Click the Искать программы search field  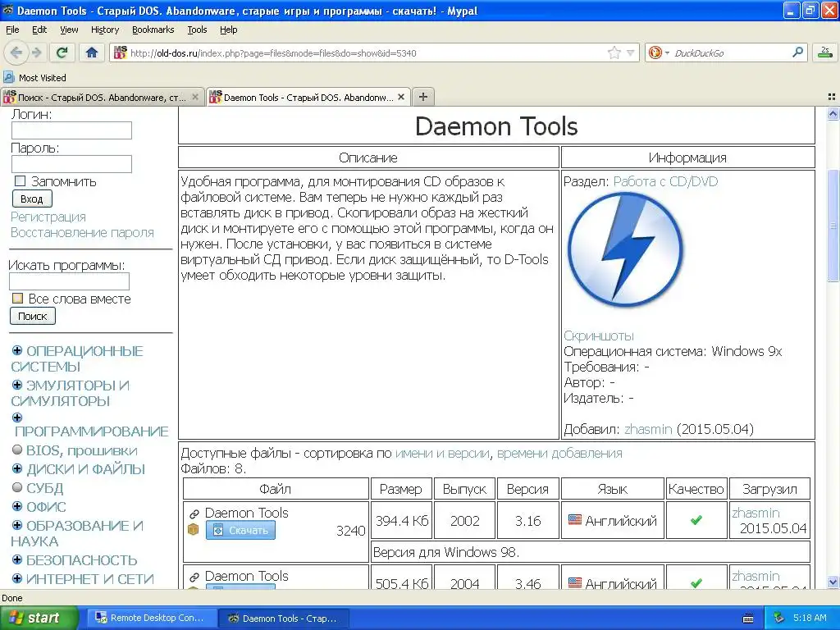pyautogui.click(x=69, y=281)
